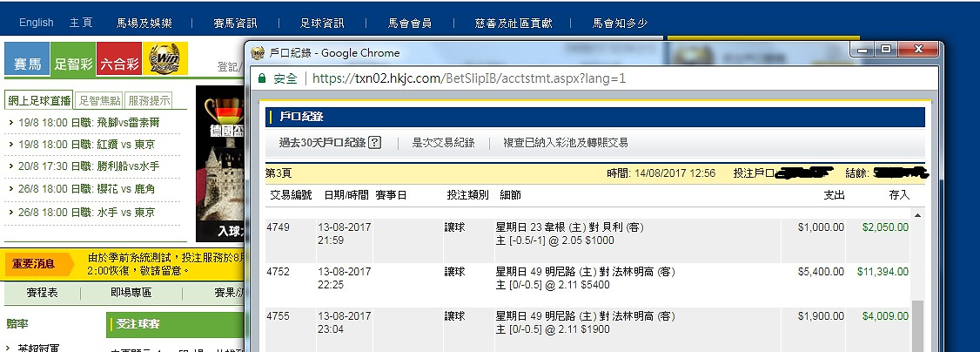This screenshot has height=352, width=980.
Task: Open 慈善及社區貢獻 menu
Action: [513, 24]
